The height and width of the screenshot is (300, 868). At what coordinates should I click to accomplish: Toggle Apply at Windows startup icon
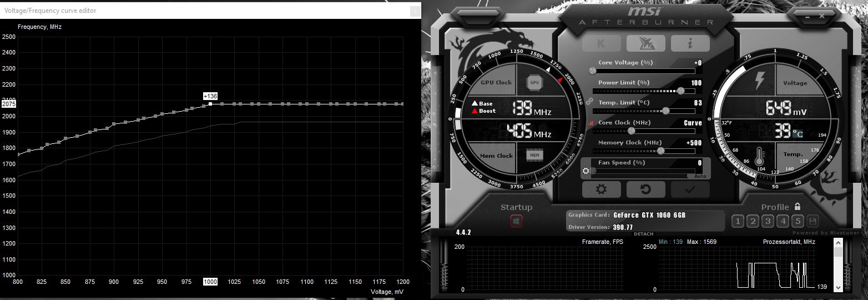click(x=516, y=221)
